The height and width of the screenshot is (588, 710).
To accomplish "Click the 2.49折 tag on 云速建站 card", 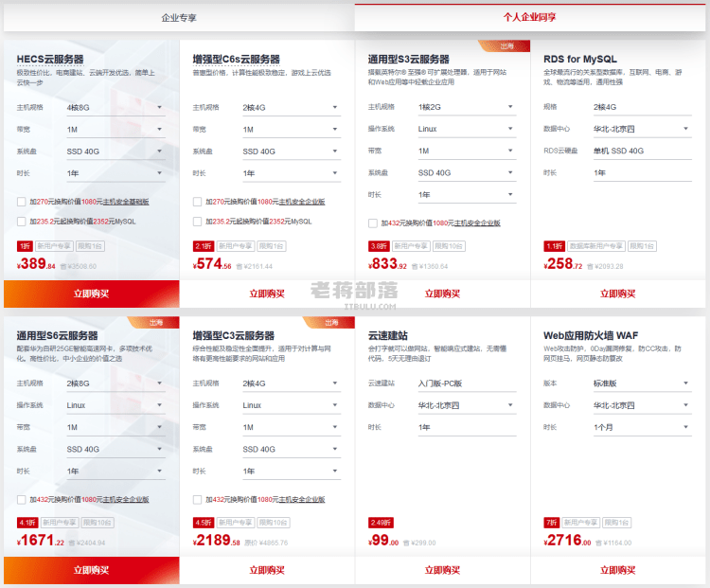I will pos(381,523).
